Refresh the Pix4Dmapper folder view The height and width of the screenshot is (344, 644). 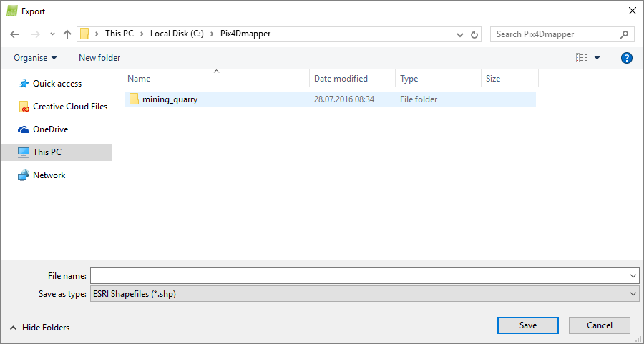coord(474,34)
